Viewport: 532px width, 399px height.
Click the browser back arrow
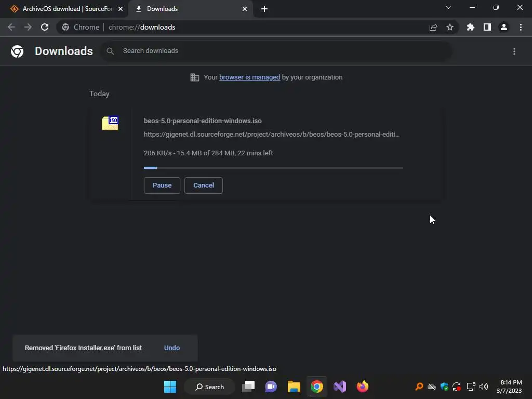point(11,27)
